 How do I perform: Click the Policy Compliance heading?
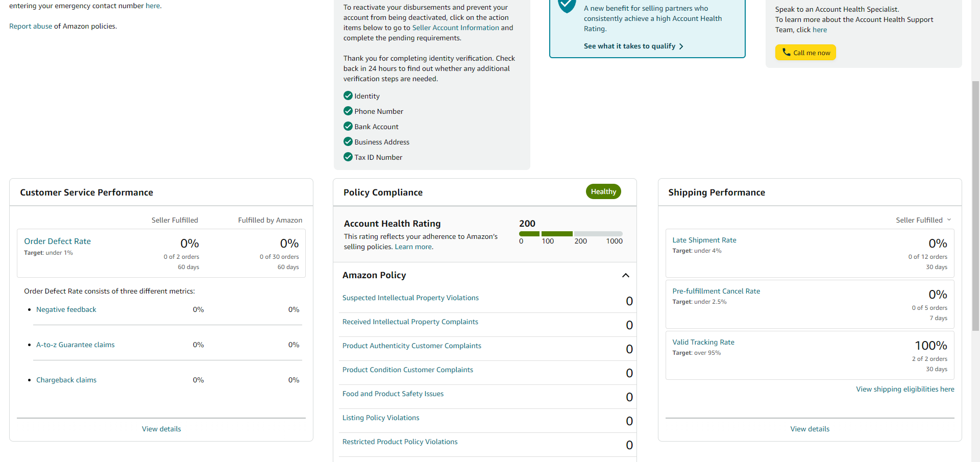coord(383,192)
